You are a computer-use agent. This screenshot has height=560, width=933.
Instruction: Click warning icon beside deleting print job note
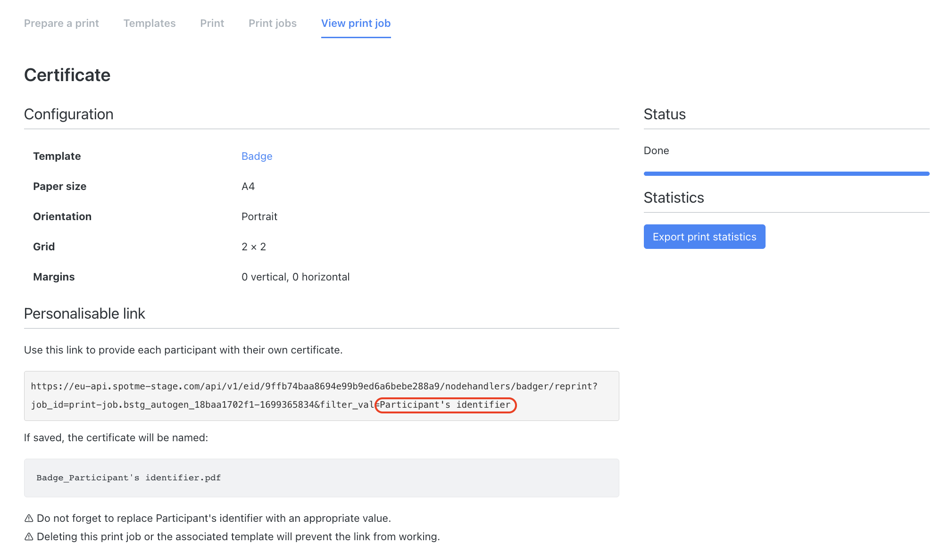(x=29, y=537)
